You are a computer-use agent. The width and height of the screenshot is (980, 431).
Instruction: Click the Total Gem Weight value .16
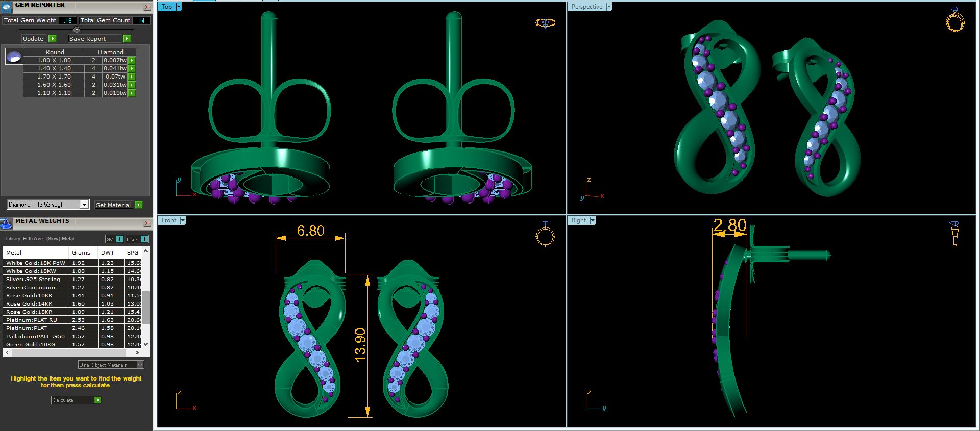68,20
